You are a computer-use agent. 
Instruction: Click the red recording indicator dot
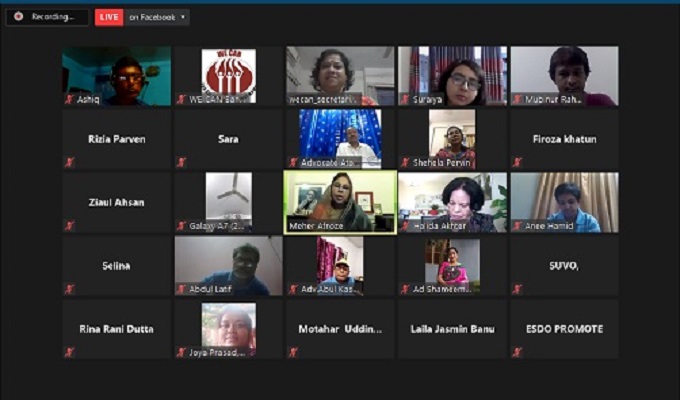click(18, 16)
